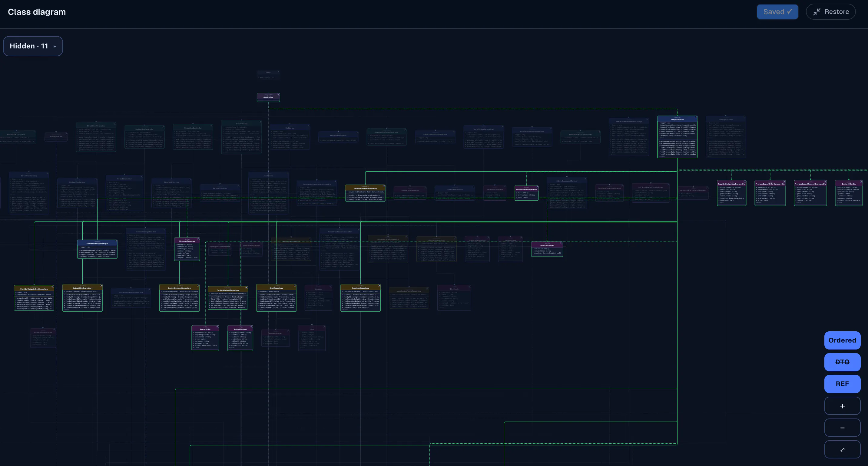This screenshot has height=466, width=868.
Task: Hide ProviderBudgetOfferSummaryDto with its x icon
Action: pos(784,182)
